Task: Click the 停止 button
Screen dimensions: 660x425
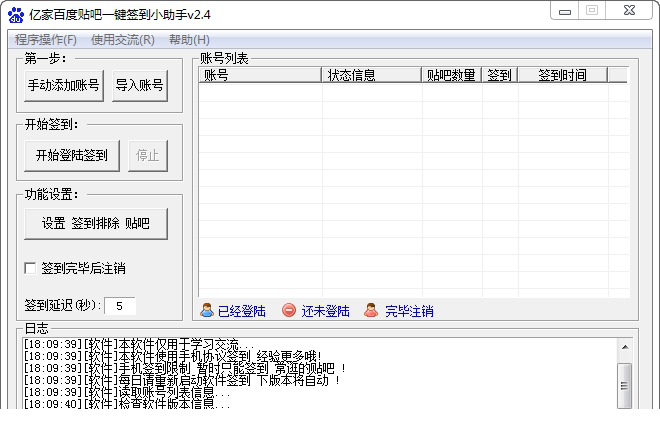Action: (x=148, y=156)
